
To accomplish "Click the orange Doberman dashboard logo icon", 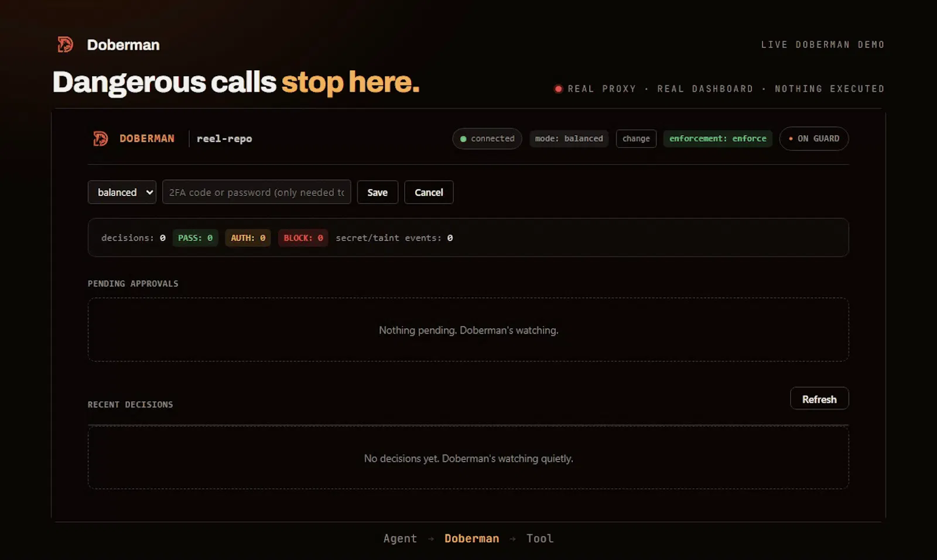I will point(100,139).
